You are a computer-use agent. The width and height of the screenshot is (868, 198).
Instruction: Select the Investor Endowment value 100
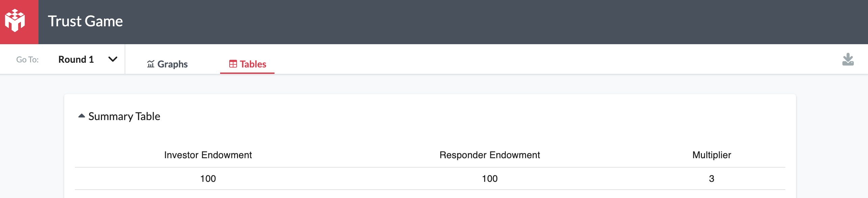click(x=208, y=178)
